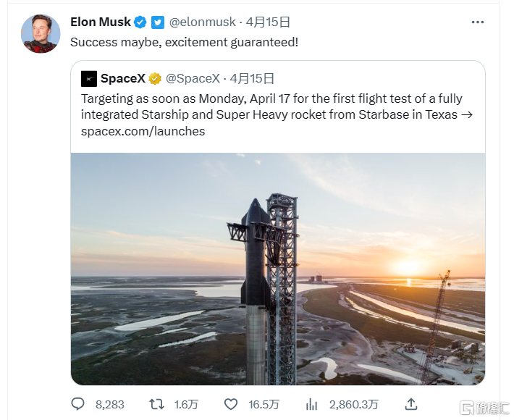The height and width of the screenshot is (420, 514).
Task: Click the 4月15日 date on Musk's tweet
Action: pyautogui.click(x=269, y=22)
